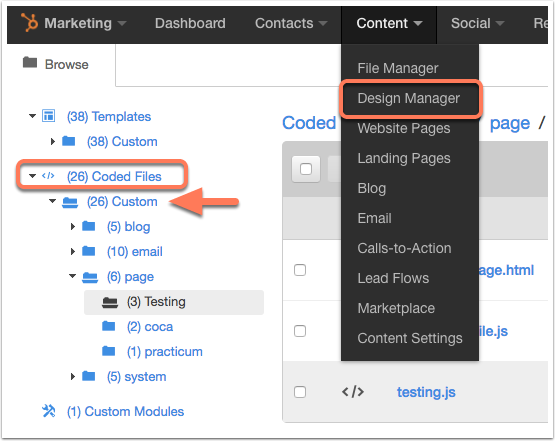Check the box for testing.js row
This screenshot has height=441, width=555.
(x=300, y=392)
